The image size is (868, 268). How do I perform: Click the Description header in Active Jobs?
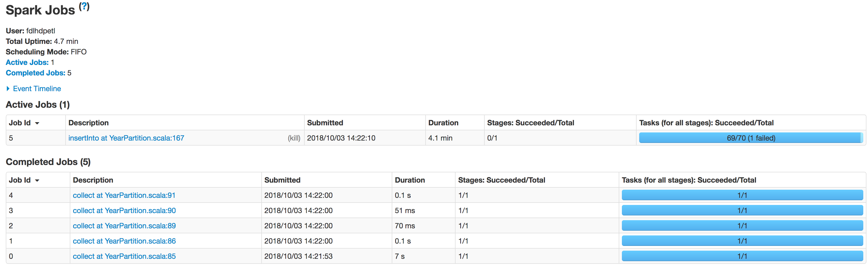click(x=89, y=123)
